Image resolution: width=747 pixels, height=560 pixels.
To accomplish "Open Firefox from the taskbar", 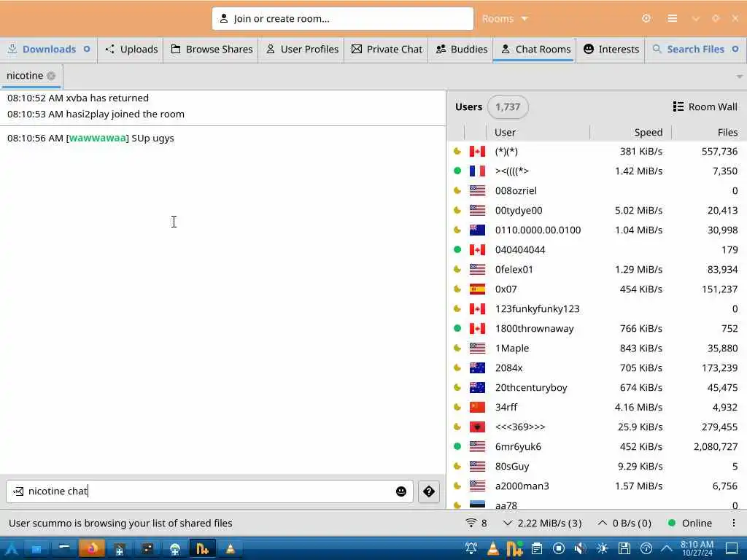I will coord(91,549).
